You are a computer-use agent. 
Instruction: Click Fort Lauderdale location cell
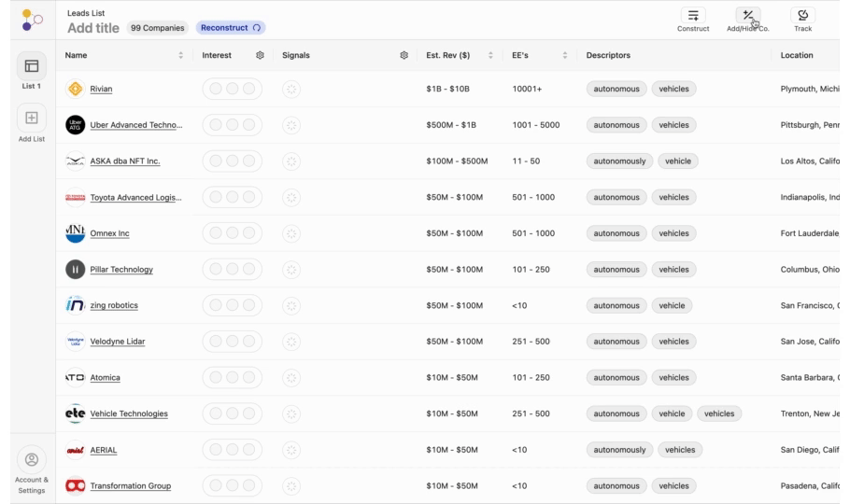810,233
